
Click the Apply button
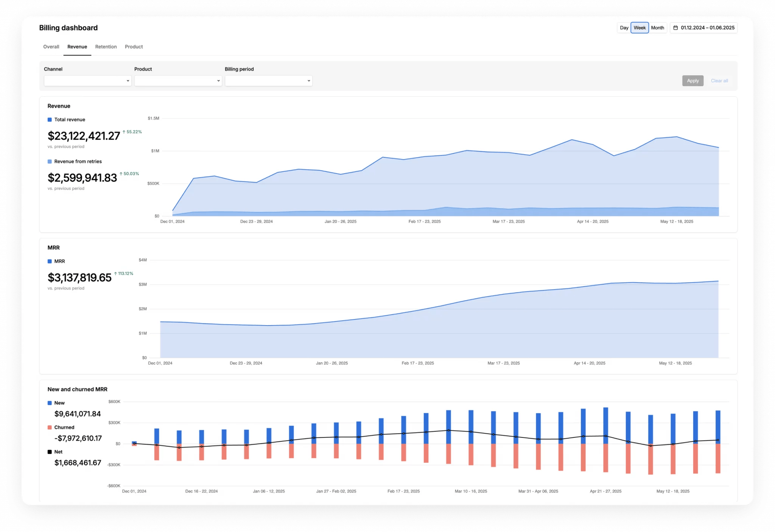point(693,81)
